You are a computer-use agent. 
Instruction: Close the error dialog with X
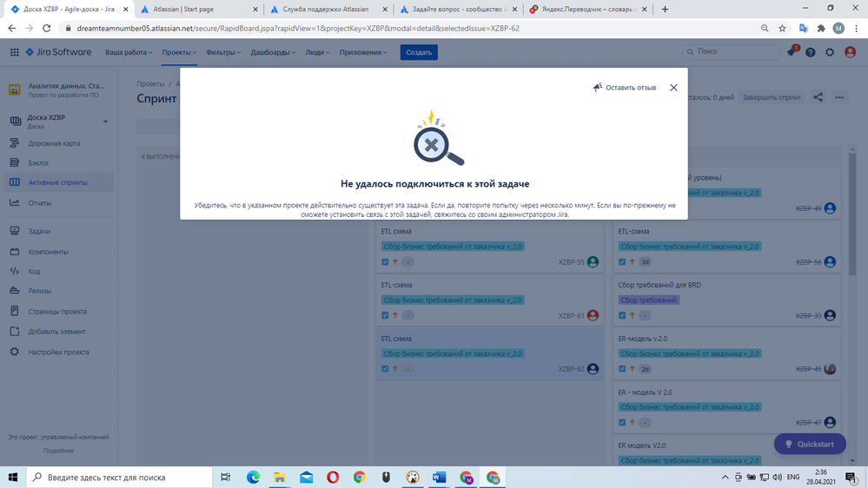pyautogui.click(x=673, y=88)
